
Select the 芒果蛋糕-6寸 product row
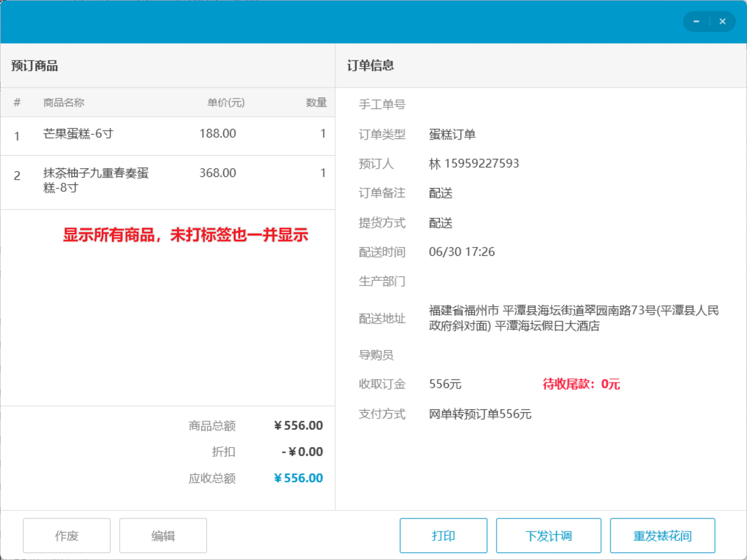tap(168, 136)
